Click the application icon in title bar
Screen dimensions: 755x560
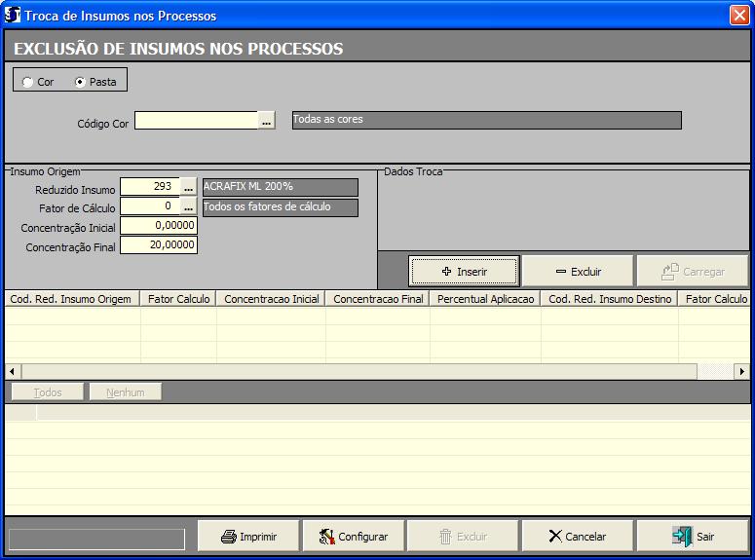tap(13, 16)
